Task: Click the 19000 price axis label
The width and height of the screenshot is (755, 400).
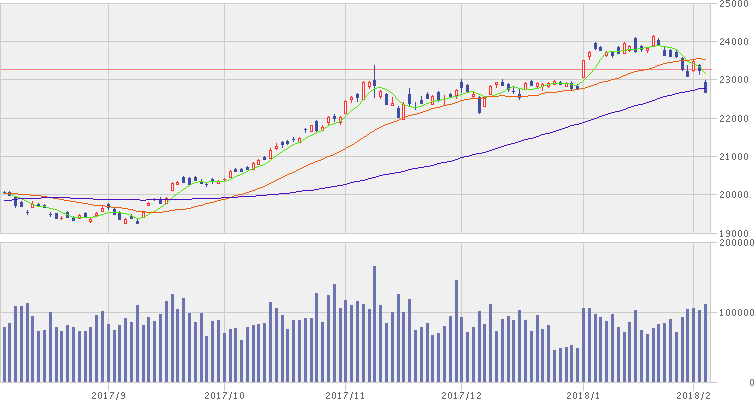Action: click(x=734, y=233)
